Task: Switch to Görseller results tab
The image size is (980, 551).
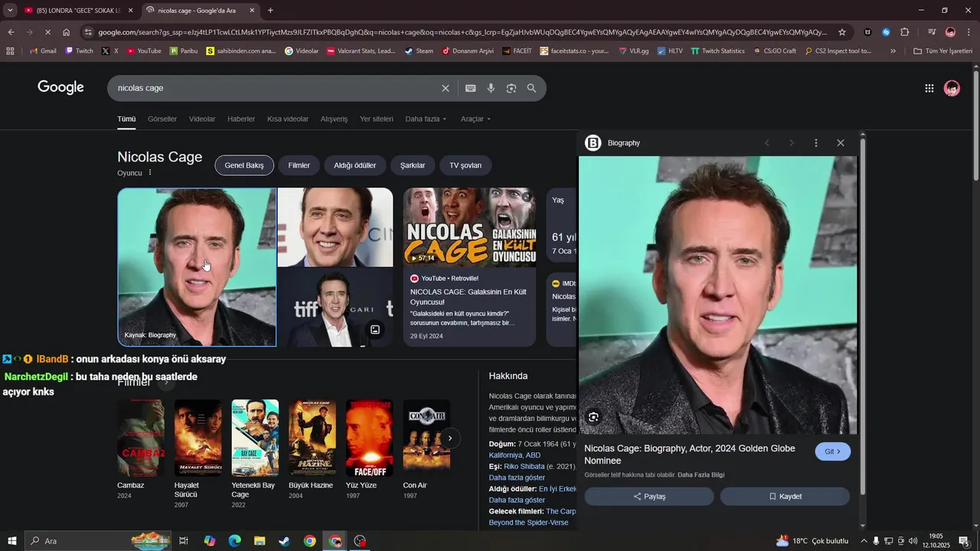Action: (x=162, y=119)
